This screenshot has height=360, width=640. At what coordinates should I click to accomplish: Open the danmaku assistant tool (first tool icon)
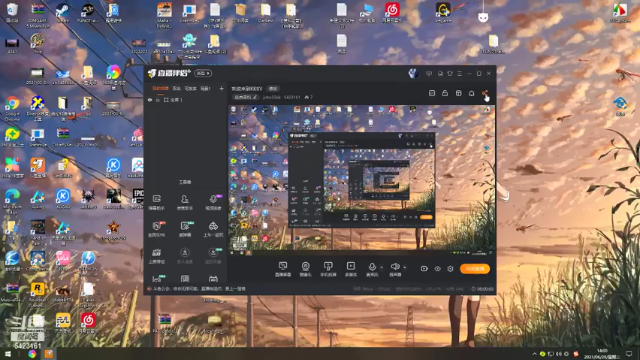pyautogui.click(x=157, y=202)
